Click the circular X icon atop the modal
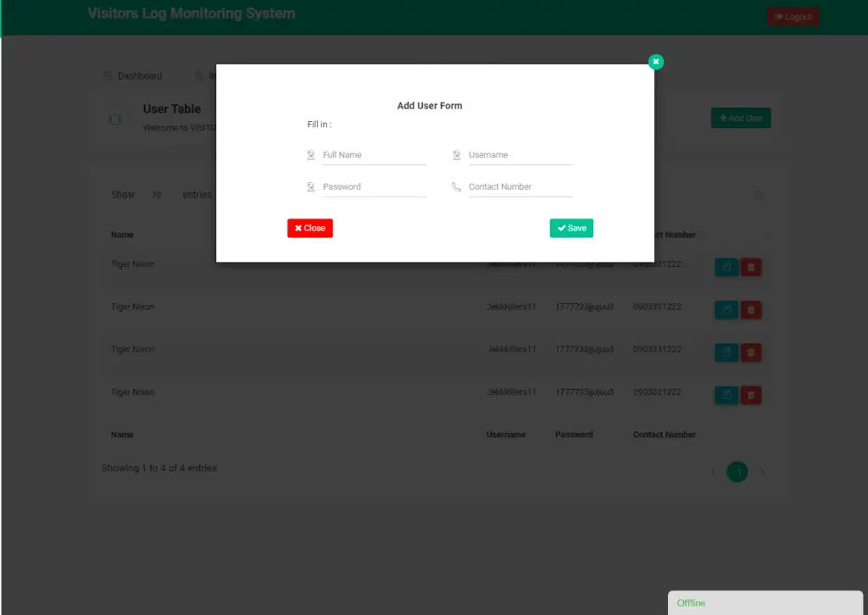Screen dimensions: 868x615 (655, 61)
